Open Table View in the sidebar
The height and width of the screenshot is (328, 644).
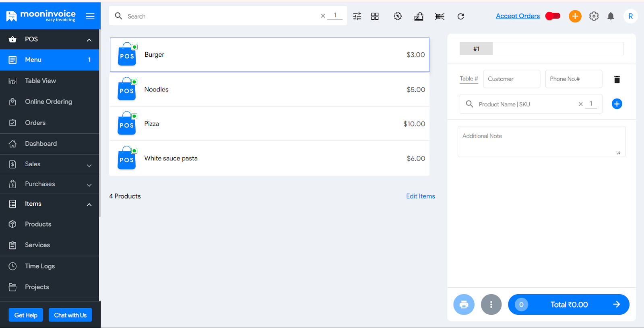pyautogui.click(x=40, y=81)
